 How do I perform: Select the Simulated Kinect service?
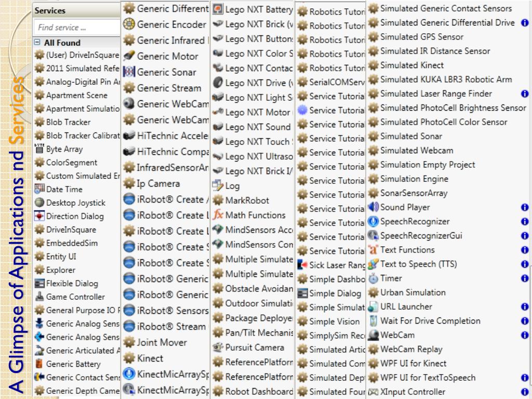[412, 65]
